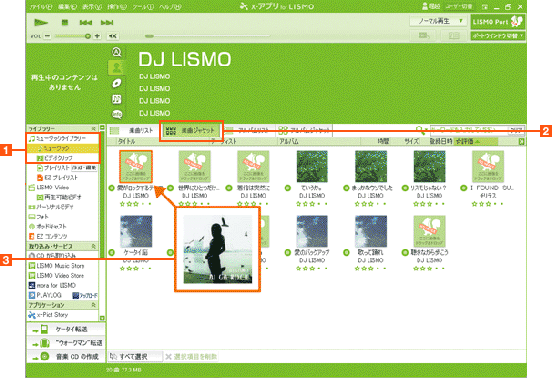Raise volume with the plus button
The width and height of the screenshot is (552, 378).
click(98, 36)
